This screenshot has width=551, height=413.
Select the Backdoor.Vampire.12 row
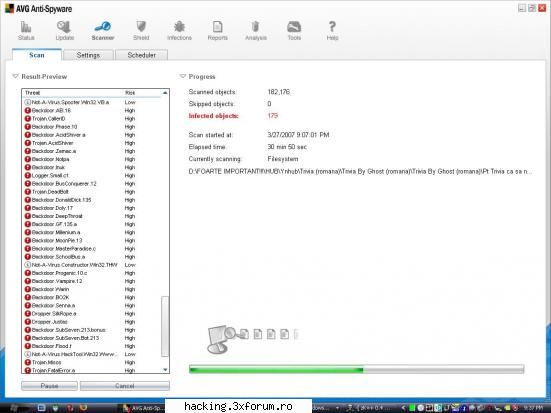[x=92, y=281]
